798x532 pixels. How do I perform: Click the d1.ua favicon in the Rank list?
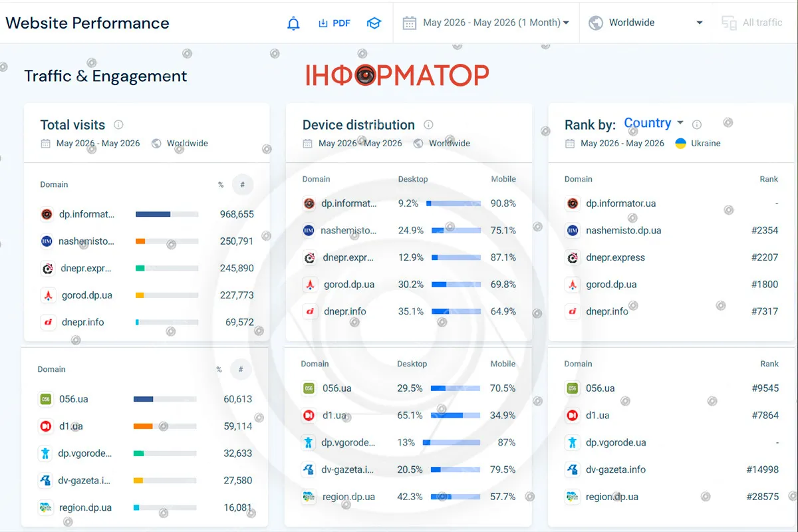572,416
